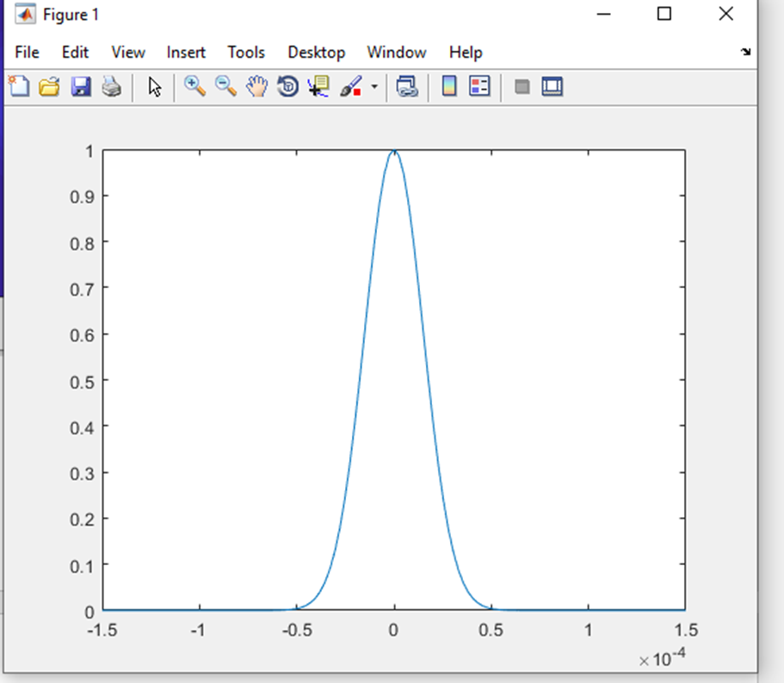Open the File menu
The width and height of the screenshot is (784, 683).
(26, 52)
